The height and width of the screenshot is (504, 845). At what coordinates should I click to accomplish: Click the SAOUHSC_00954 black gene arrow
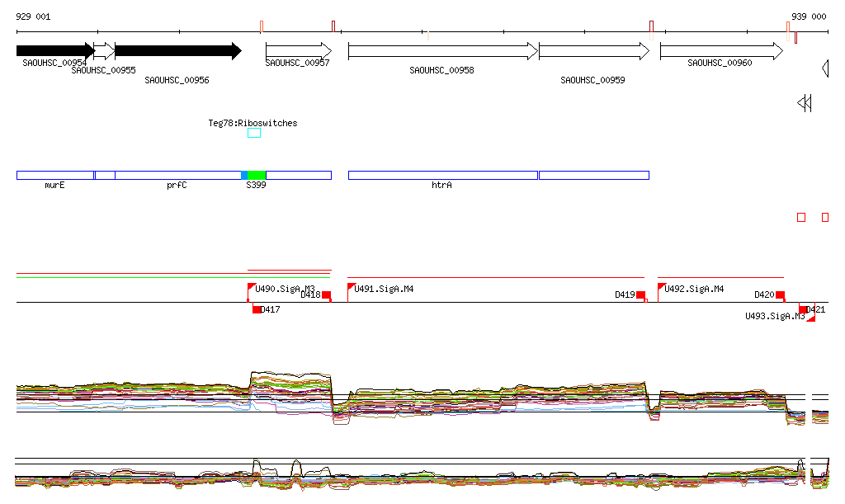tap(54, 51)
